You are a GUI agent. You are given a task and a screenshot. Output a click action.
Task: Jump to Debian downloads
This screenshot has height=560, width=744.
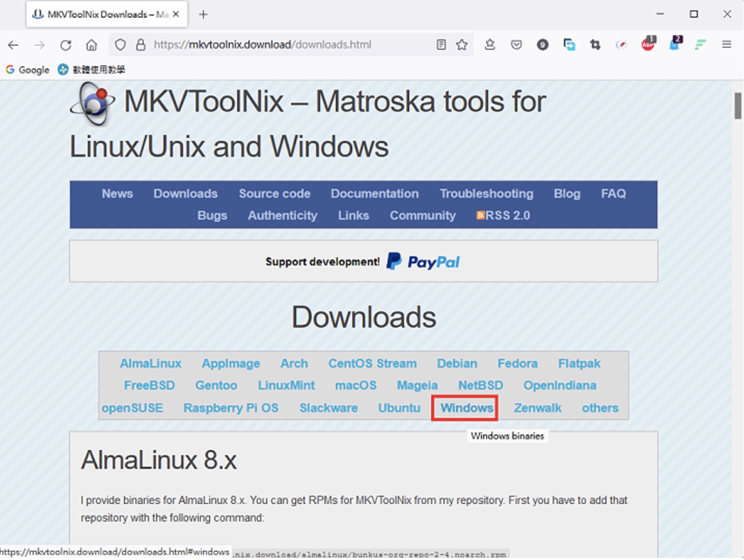coord(457,364)
